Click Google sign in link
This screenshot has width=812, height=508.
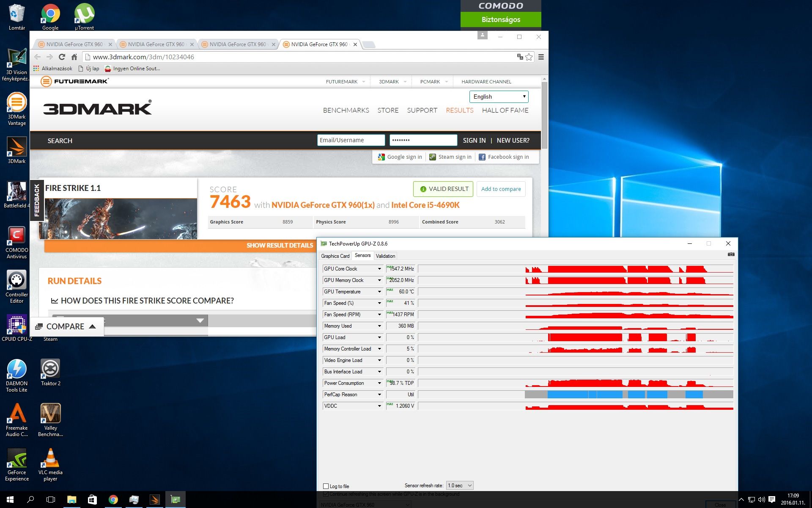400,157
